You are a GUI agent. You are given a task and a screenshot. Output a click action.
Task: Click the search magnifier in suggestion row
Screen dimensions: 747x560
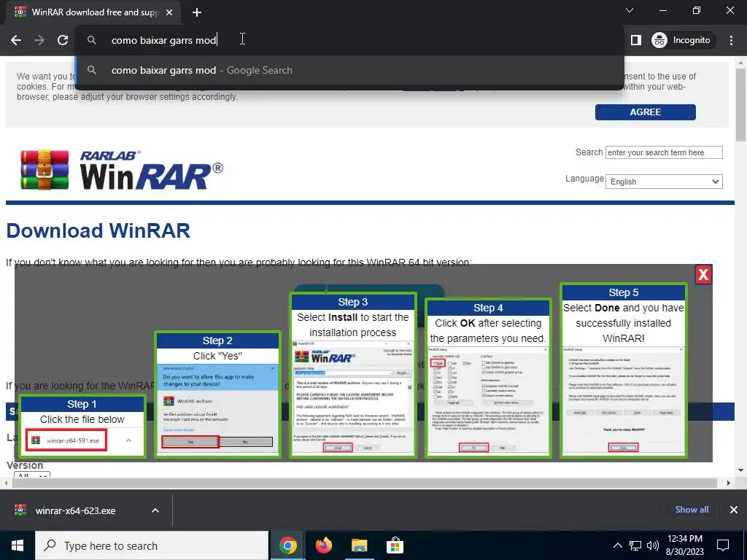coord(91,71)
